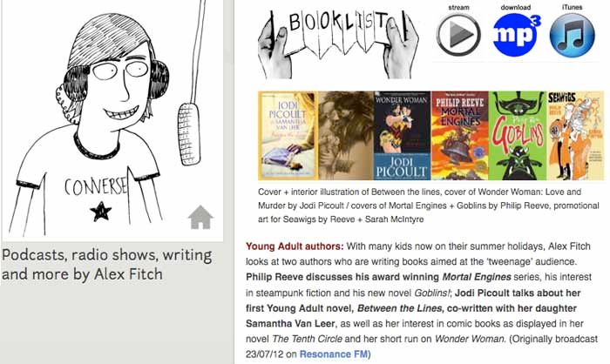Open the iTunes music note icon

(573, 35)
